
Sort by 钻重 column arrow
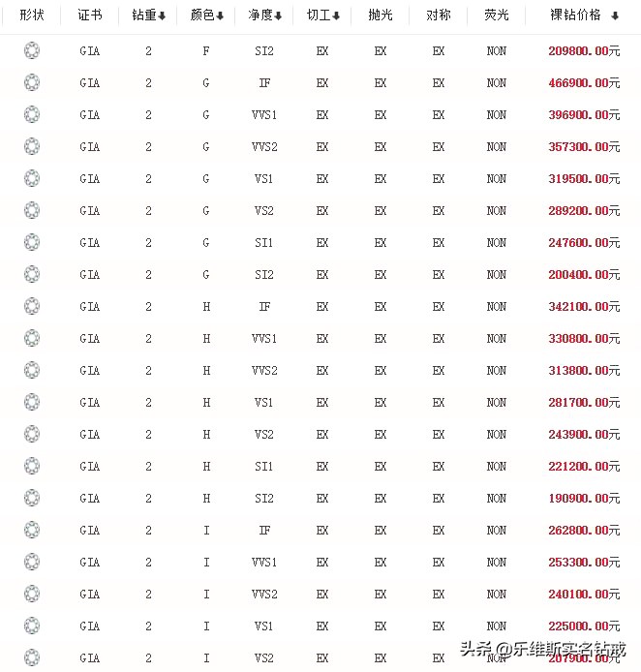coord(162,16)
